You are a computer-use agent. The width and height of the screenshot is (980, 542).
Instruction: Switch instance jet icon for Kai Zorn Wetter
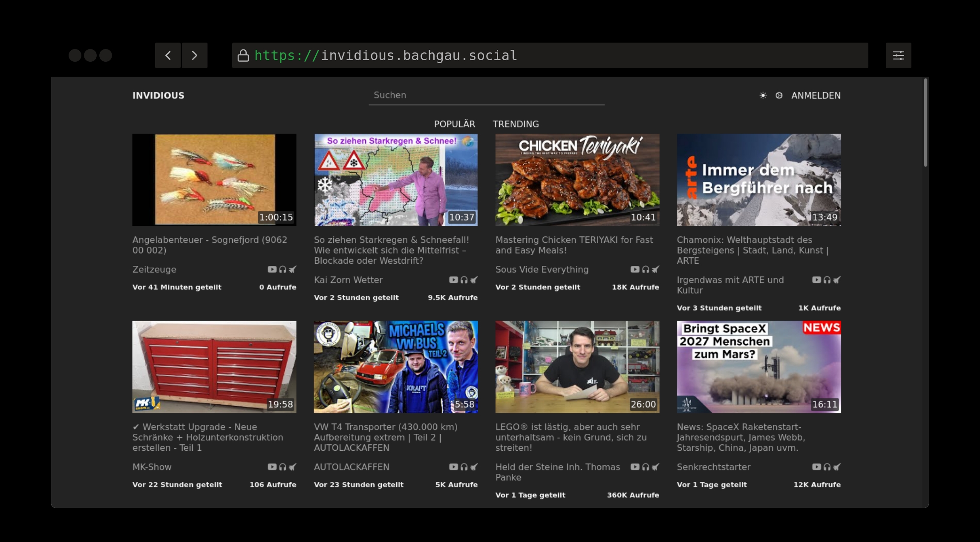tap(474, 280)
